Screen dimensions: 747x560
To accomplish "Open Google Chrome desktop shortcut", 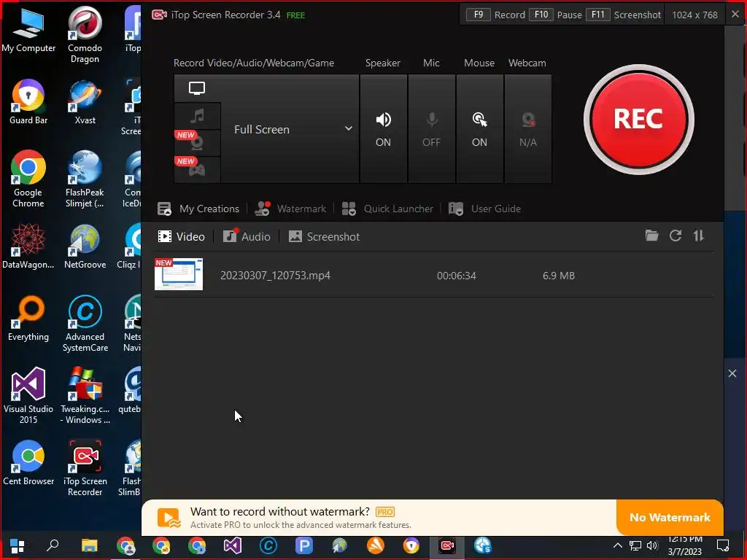I will (28, 179).
